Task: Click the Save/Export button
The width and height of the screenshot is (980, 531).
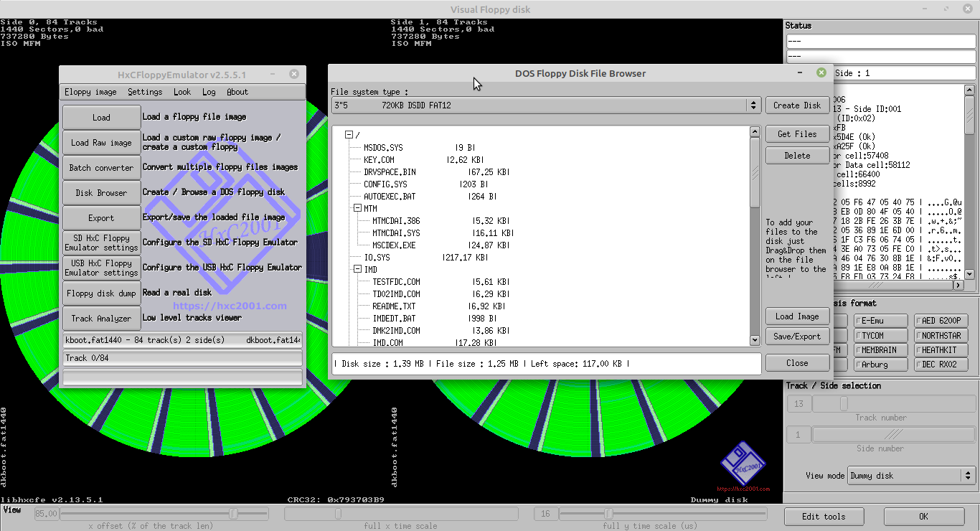Action: [797, 337]
